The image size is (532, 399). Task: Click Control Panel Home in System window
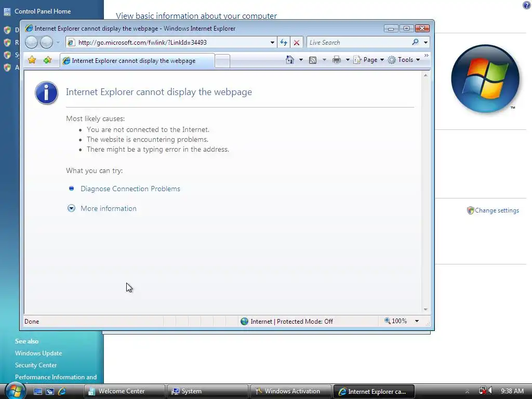click(43, 11)
